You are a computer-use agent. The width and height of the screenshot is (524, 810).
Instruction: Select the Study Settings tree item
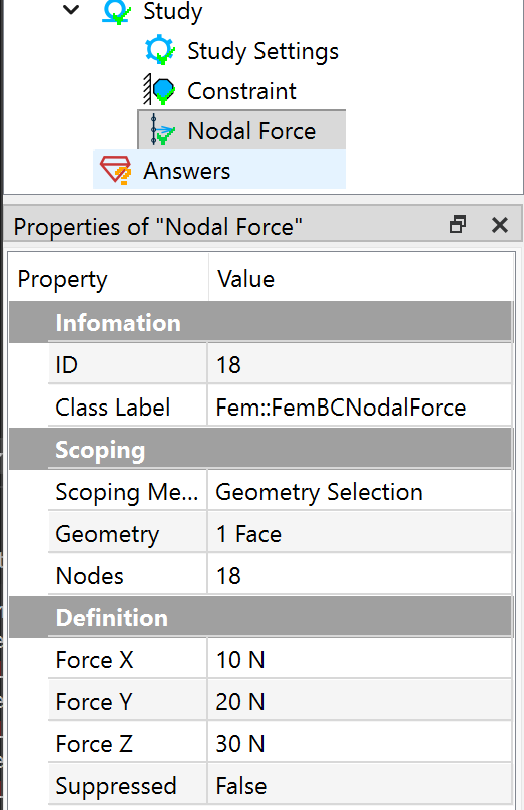pos(263,51)
